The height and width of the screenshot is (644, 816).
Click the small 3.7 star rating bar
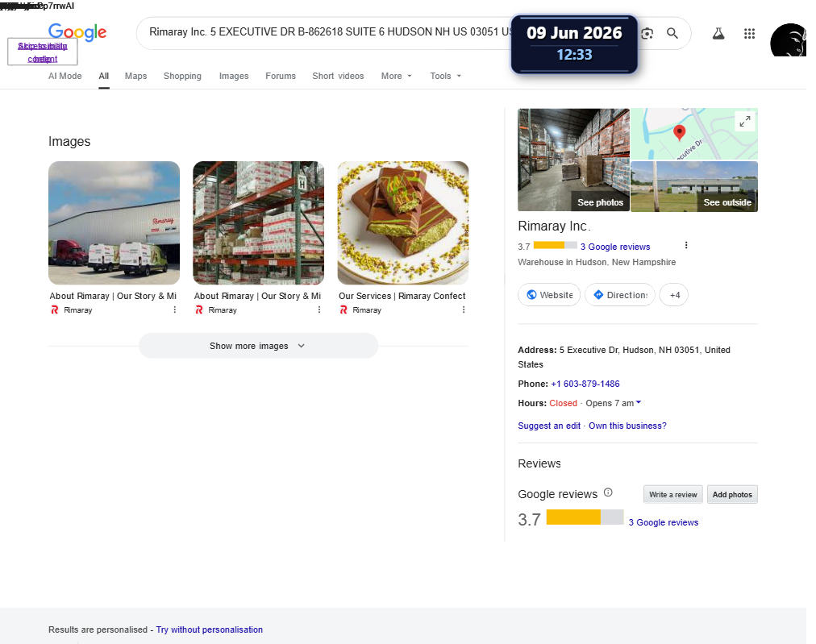tap(556, 245)
